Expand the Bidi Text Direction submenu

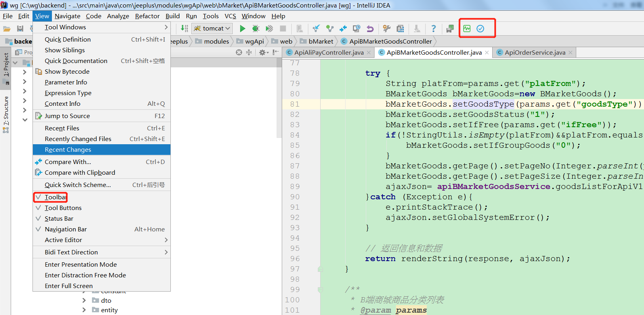101,252
